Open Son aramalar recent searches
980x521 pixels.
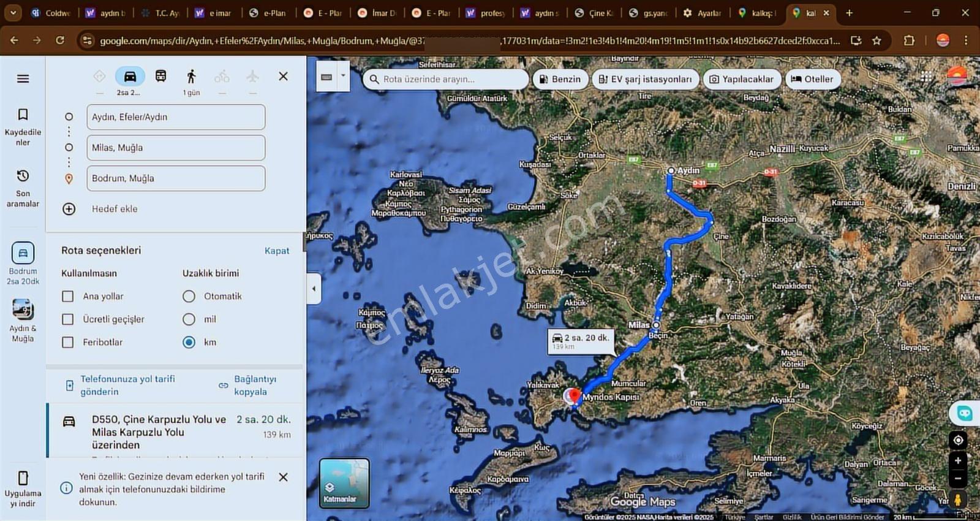23,188
